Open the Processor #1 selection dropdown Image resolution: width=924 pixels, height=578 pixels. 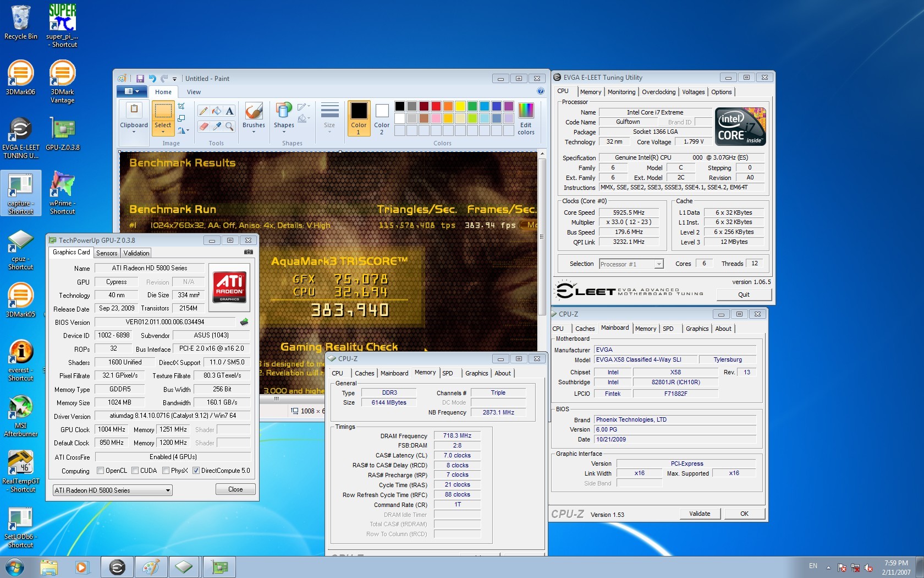(x=658, y=264)
